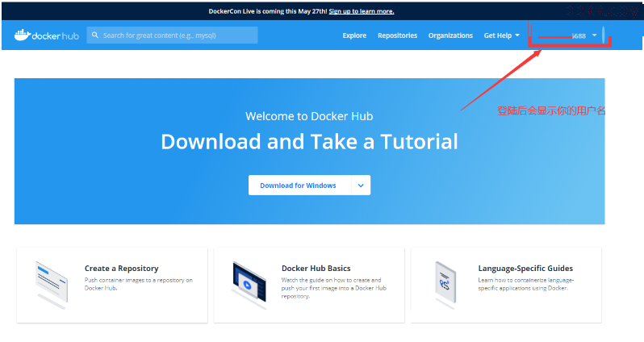Click the DockerCon Live announcement text
Image resolution: width=644 pixels, height=342 pixels.
click(268, 11)
